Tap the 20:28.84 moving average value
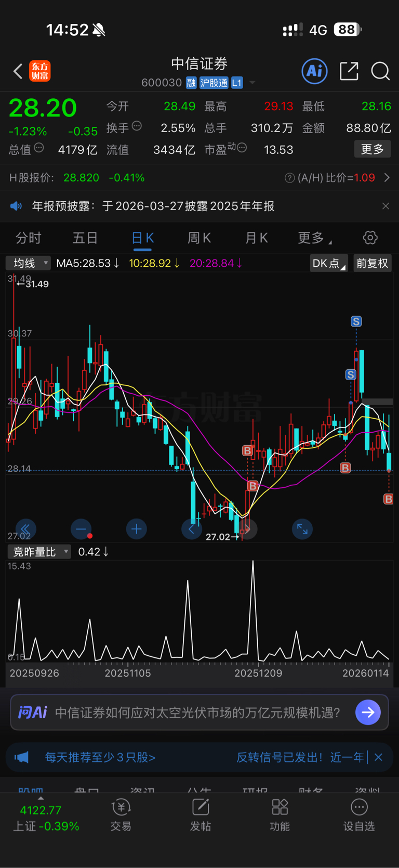Image resolution: width=399 pixels, height=868 pixels. pos(216,263)
